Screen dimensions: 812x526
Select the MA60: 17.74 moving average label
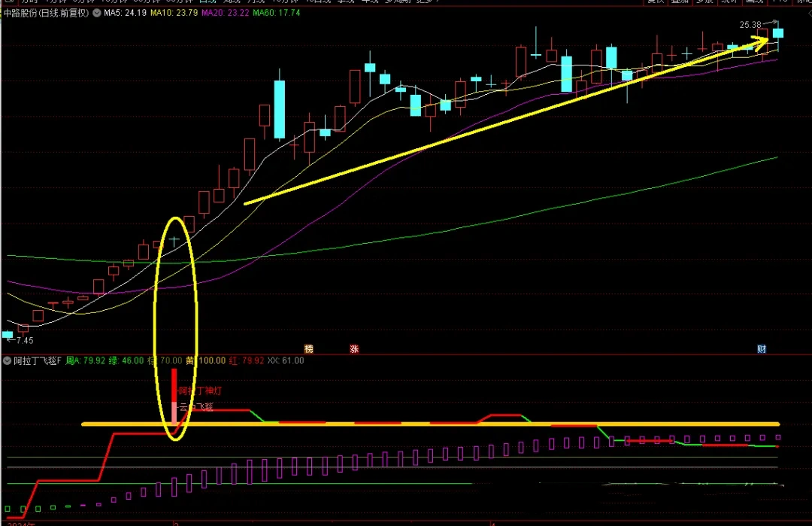pyautogui.click(x=276, y=13)
